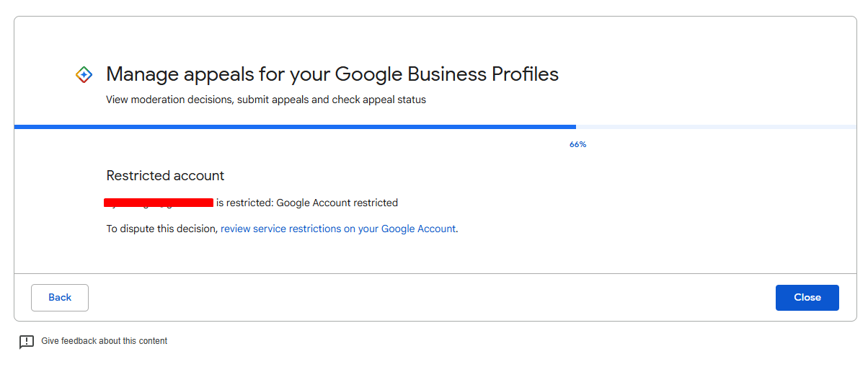Image resolution: width=868 pixels, height=367 pixels.
Task: Click the words Google Account in the dispute link
Action: click(x=418, y=229)
